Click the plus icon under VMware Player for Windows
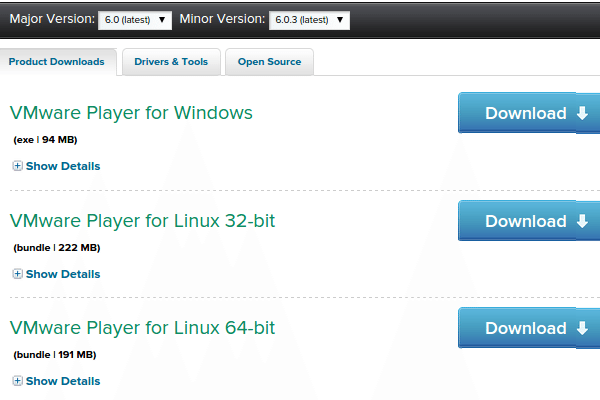 click(x=17, y=166)
